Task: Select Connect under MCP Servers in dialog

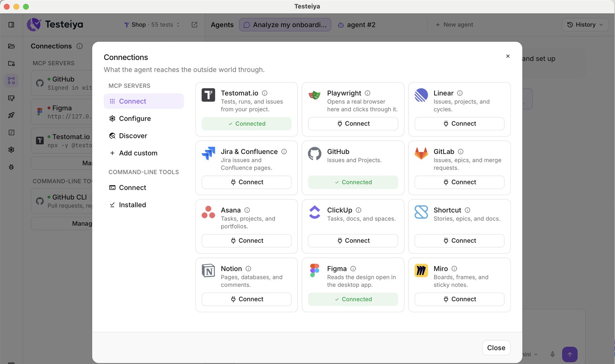Action: 143,101
